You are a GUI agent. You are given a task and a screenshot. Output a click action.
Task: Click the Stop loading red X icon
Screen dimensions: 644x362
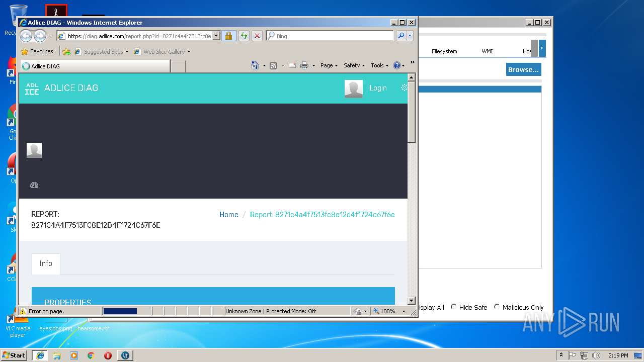[257, 36]
